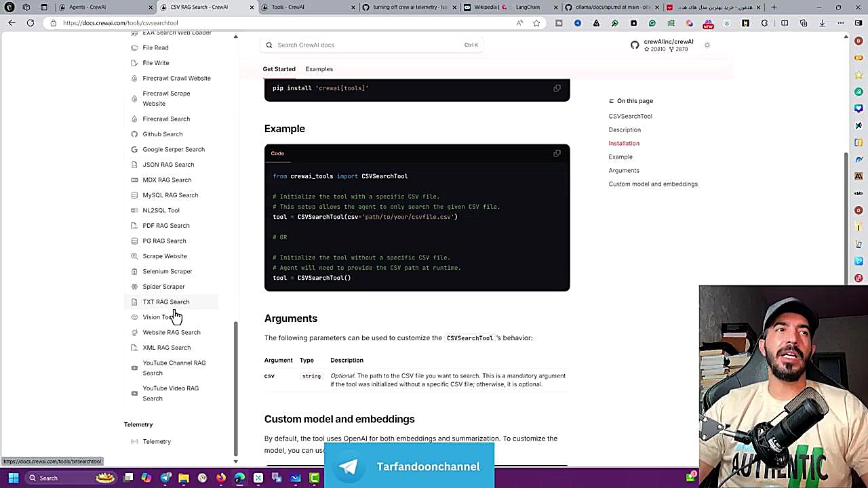Open File Explorer from taskbar
The height and width of the screenshot is (488, 868).
click(184, 478)
